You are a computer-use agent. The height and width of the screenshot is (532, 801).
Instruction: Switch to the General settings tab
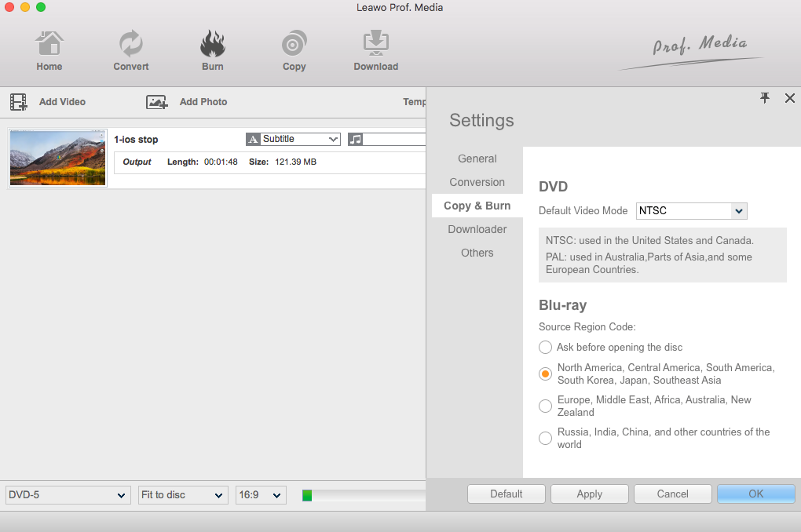tap(477, 159)
